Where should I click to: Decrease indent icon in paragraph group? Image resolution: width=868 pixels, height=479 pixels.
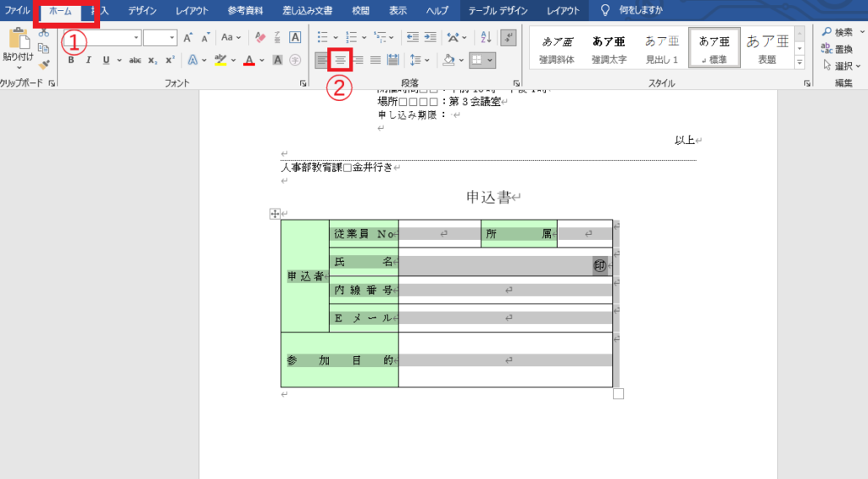(413, 37)
